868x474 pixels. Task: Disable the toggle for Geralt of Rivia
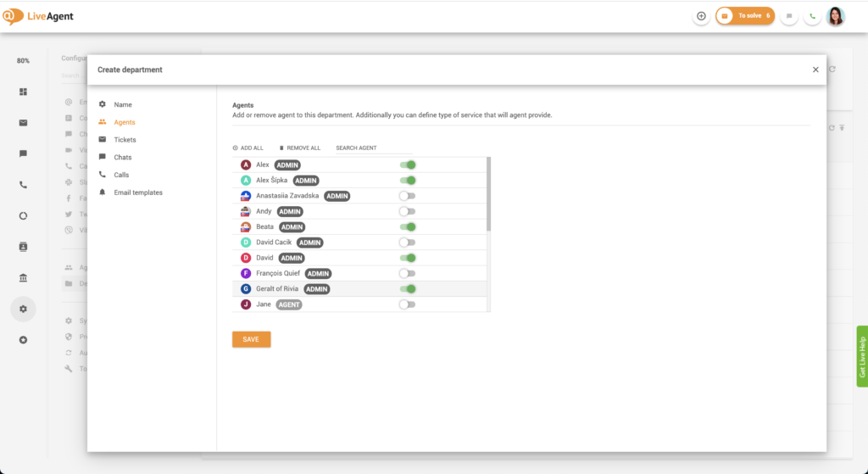point(407,289)
